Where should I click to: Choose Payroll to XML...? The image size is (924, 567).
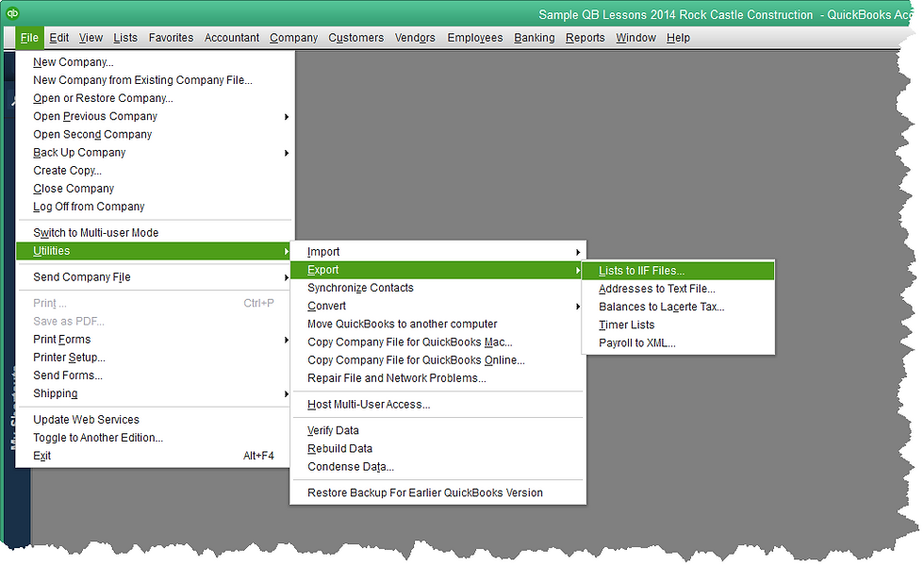coord(678,343)
